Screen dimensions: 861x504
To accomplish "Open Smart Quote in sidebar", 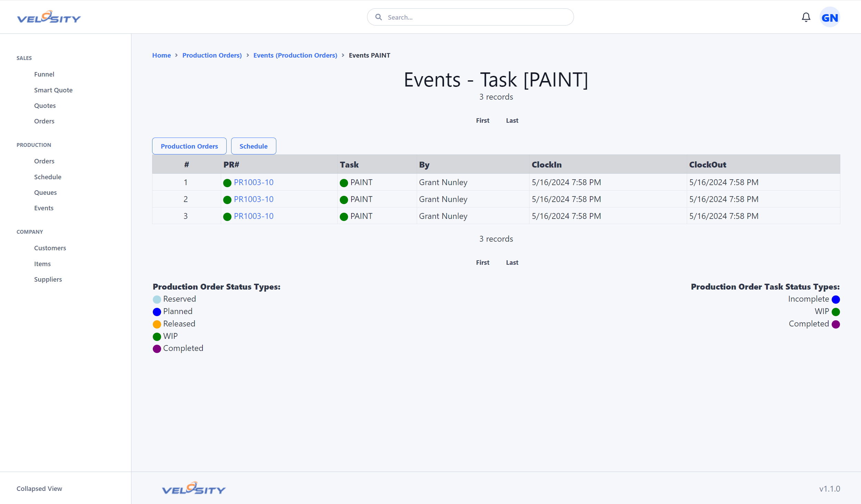I will 53,90.
